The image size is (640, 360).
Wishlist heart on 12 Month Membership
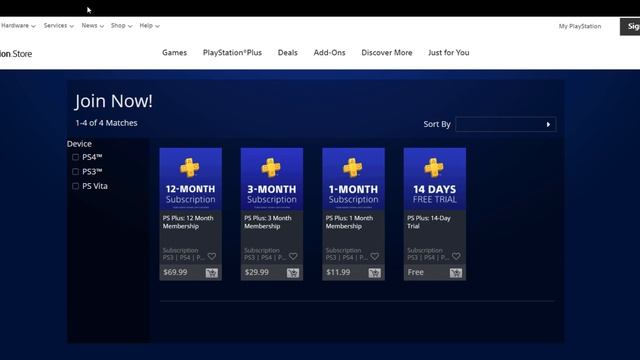211,256
